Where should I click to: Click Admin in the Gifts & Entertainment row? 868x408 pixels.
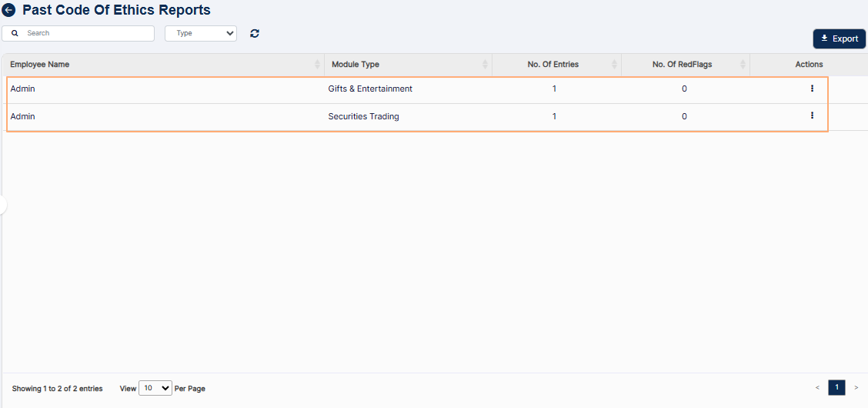point(22,89)
